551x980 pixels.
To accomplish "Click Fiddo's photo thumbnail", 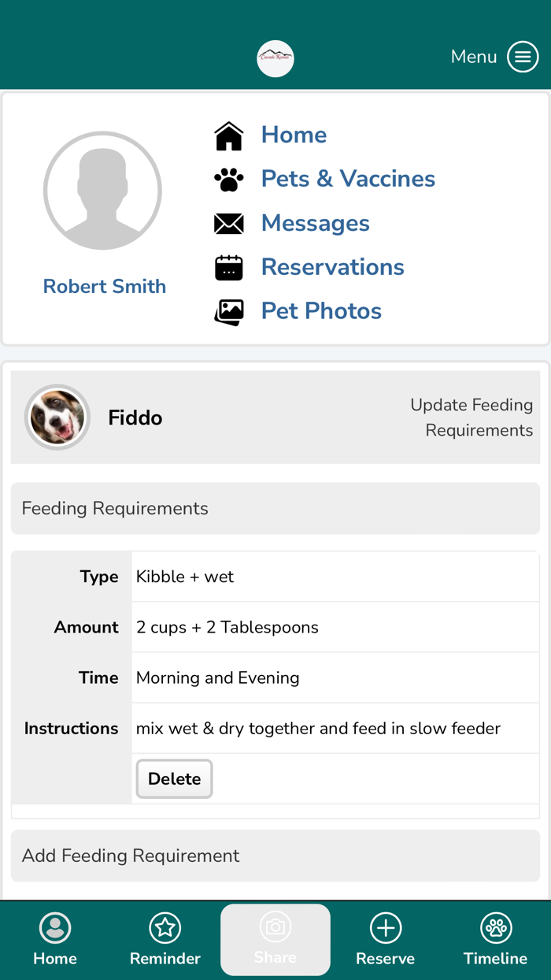I will click(x=57, y=417).
